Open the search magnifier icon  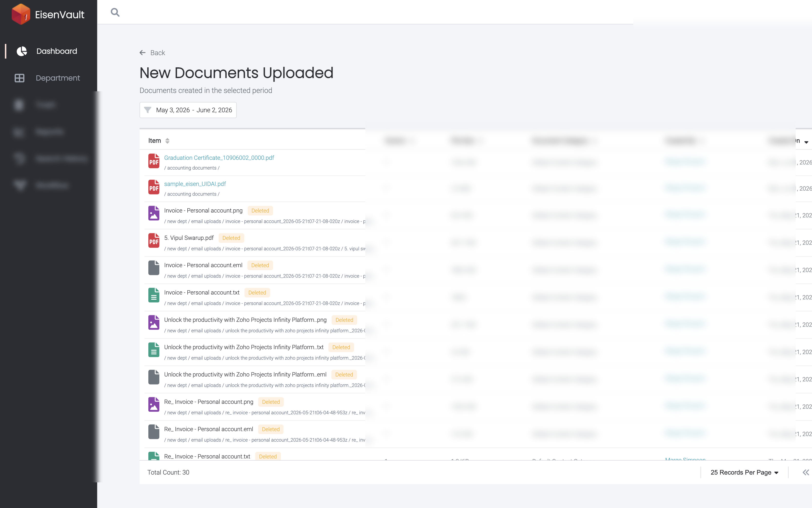(x=115, y=12)
